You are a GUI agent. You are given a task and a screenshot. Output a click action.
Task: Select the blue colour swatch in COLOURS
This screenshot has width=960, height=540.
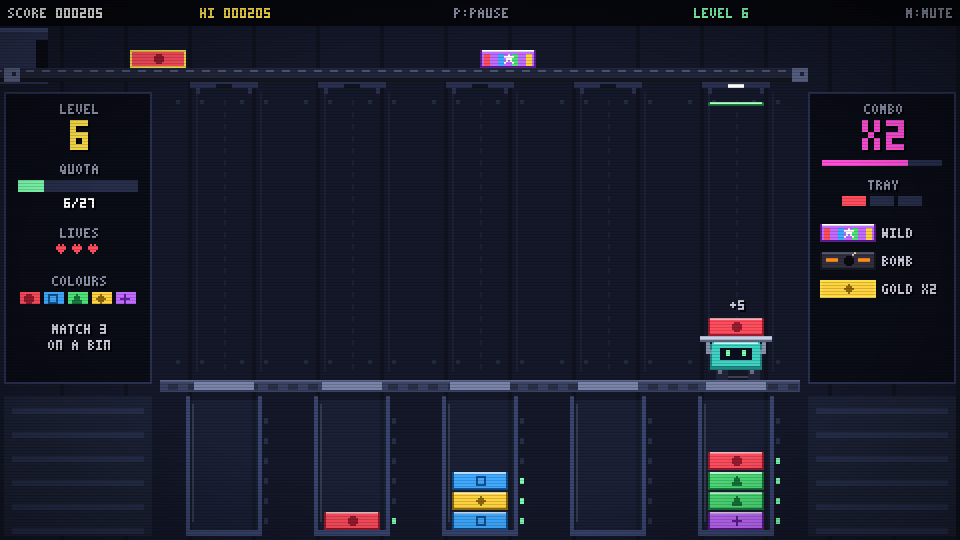coord(54,298)
